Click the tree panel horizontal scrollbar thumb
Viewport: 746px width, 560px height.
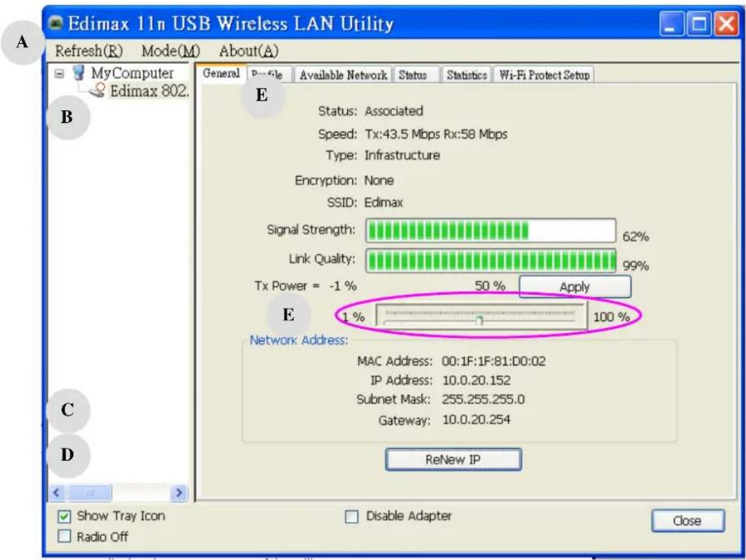pyautogui.click(x=91, y=492)
